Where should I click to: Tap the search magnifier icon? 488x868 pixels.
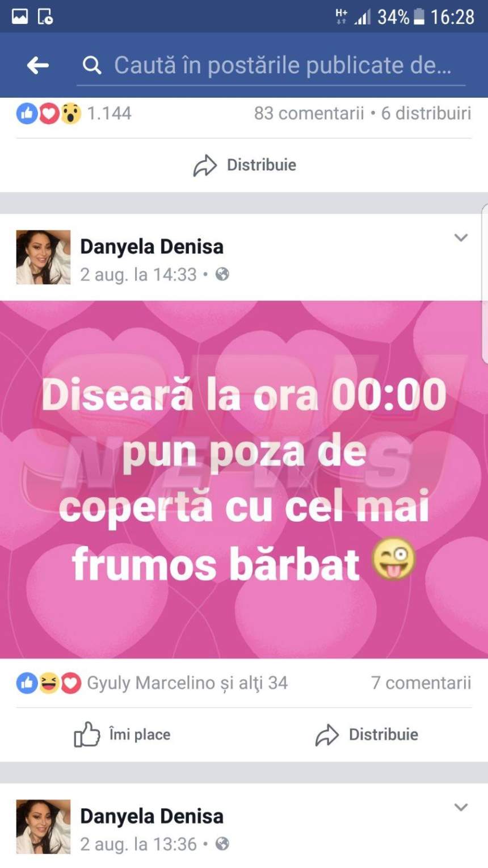pos(92,65)
